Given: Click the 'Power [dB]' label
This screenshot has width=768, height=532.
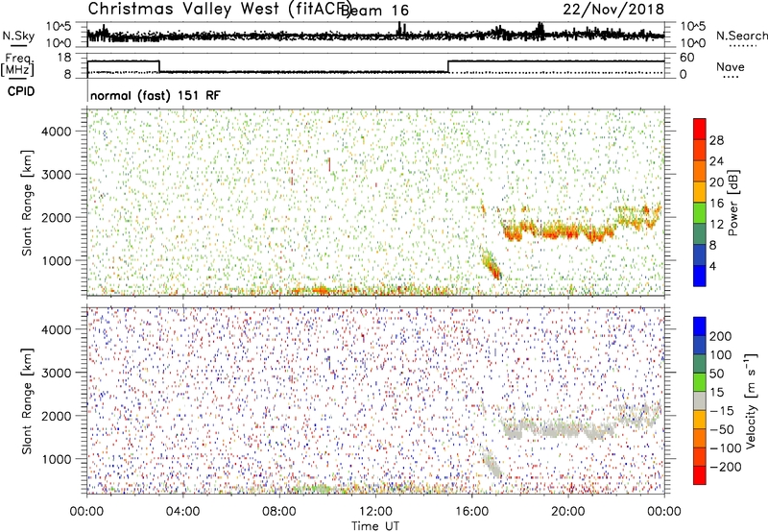Looking at the screenshot, I should 732,203.
